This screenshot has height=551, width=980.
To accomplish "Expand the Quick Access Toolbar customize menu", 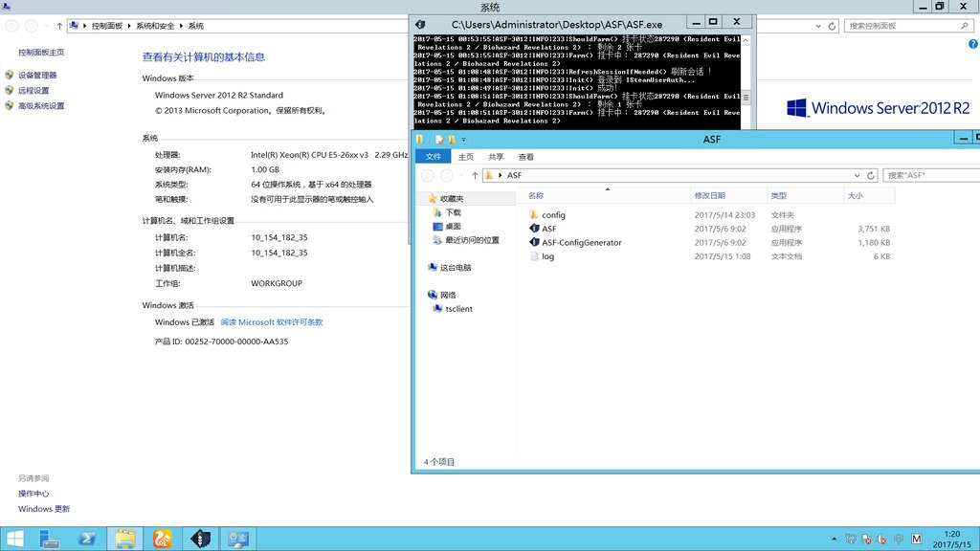I will (463, 139).
